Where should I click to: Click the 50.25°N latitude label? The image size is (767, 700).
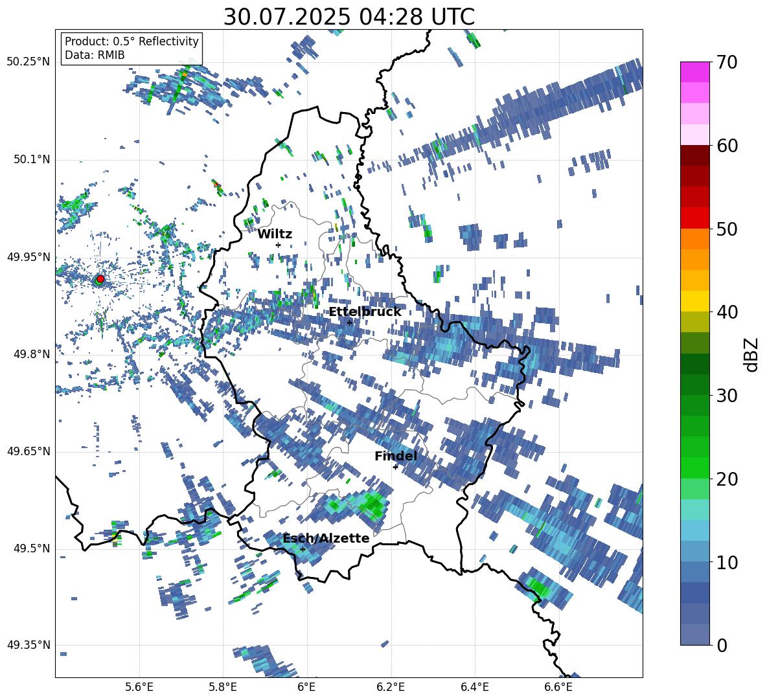pos(29,62)
